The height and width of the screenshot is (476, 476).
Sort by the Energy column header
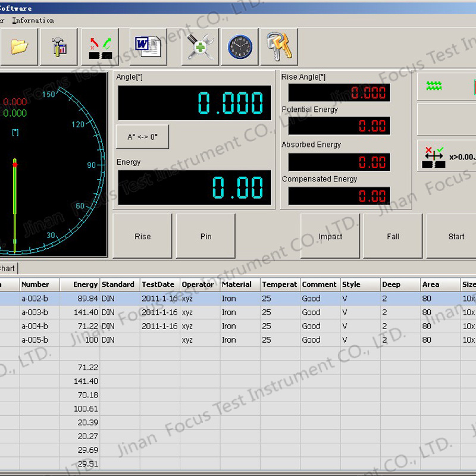tap(80, 284)
